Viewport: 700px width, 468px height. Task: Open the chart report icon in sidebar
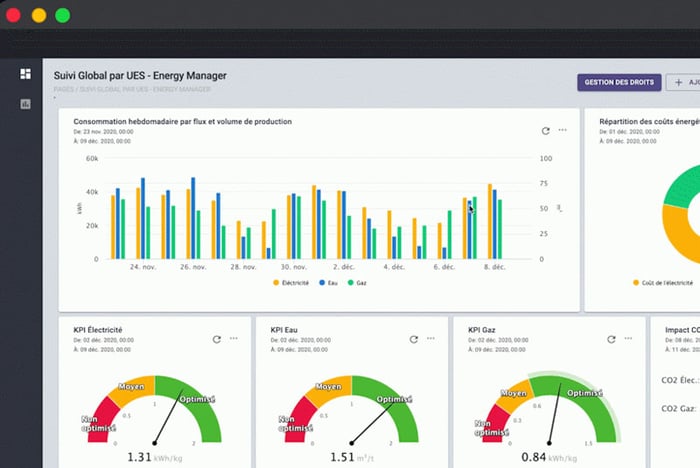coord(25,104)
